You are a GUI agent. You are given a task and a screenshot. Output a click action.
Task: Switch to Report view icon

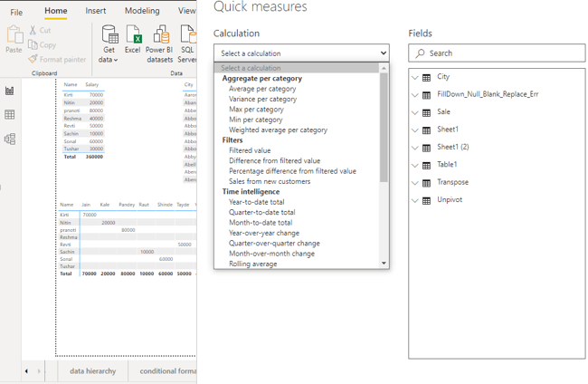[10, 91]
